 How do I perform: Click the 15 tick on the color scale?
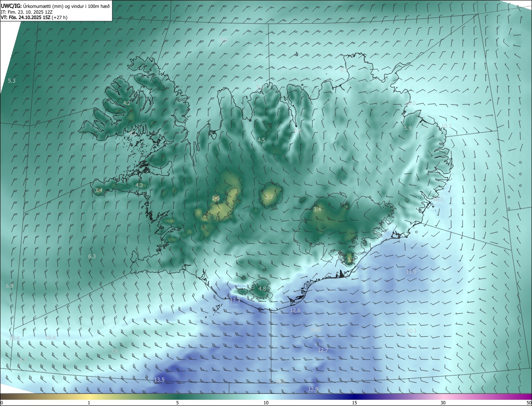click(355, 403)
